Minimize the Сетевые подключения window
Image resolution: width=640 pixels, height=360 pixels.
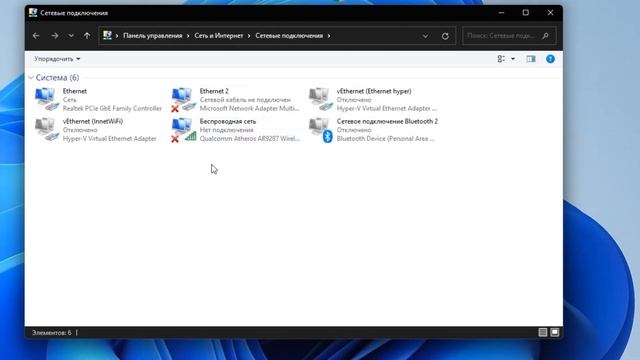(501, 13)
